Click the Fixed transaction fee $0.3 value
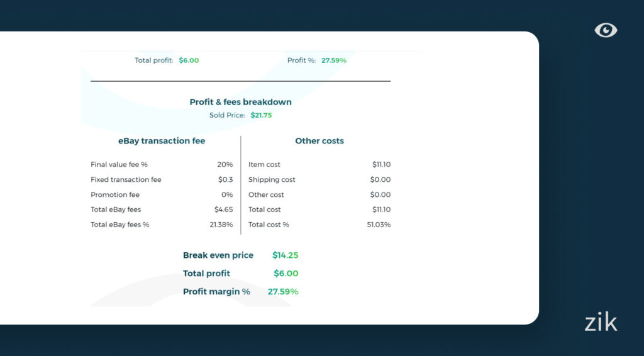 (x=225, y=180)
